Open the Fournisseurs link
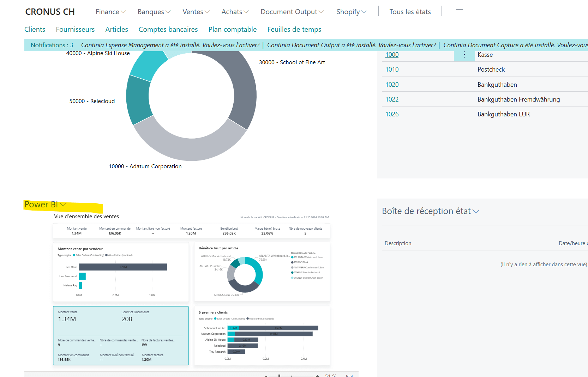 [x=75, y=29]
